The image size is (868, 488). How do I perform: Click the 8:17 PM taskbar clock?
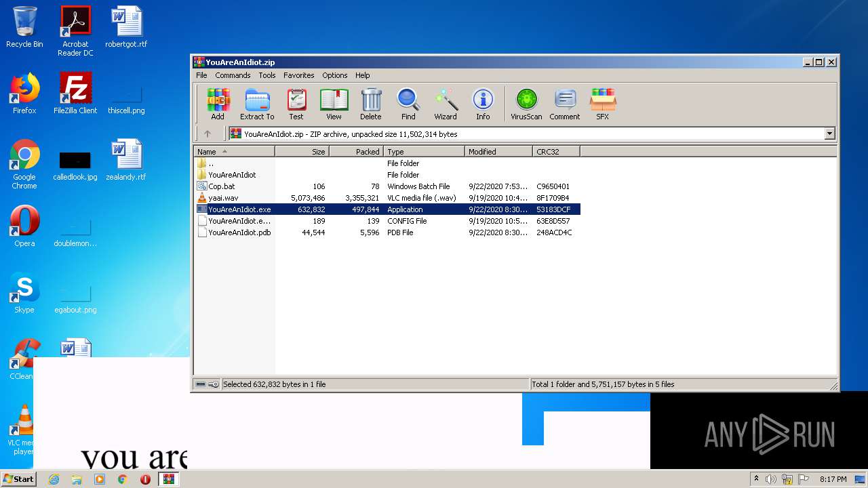(833, 479)
